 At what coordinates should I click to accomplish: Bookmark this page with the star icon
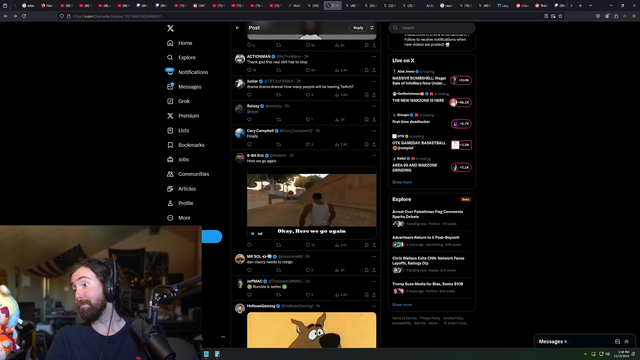[x=560, y=16]
